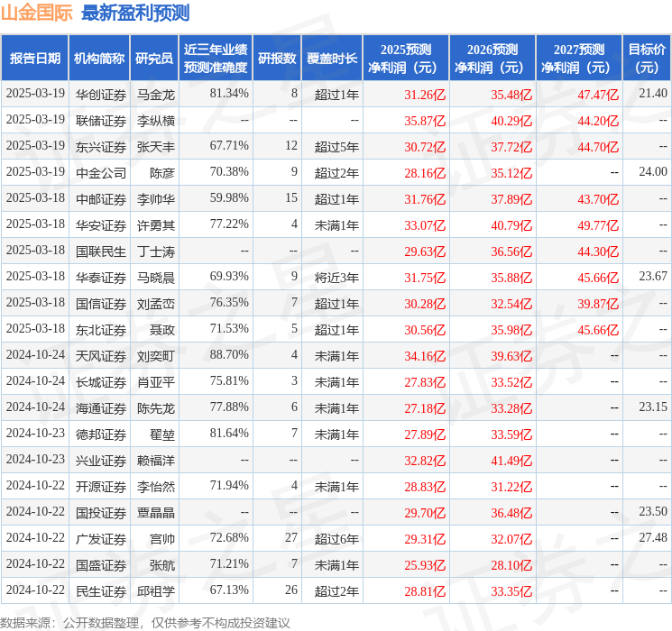Select the 德邦证券 institution cell
This screenshot has height=631, width=672.
[x=101, y=434]
